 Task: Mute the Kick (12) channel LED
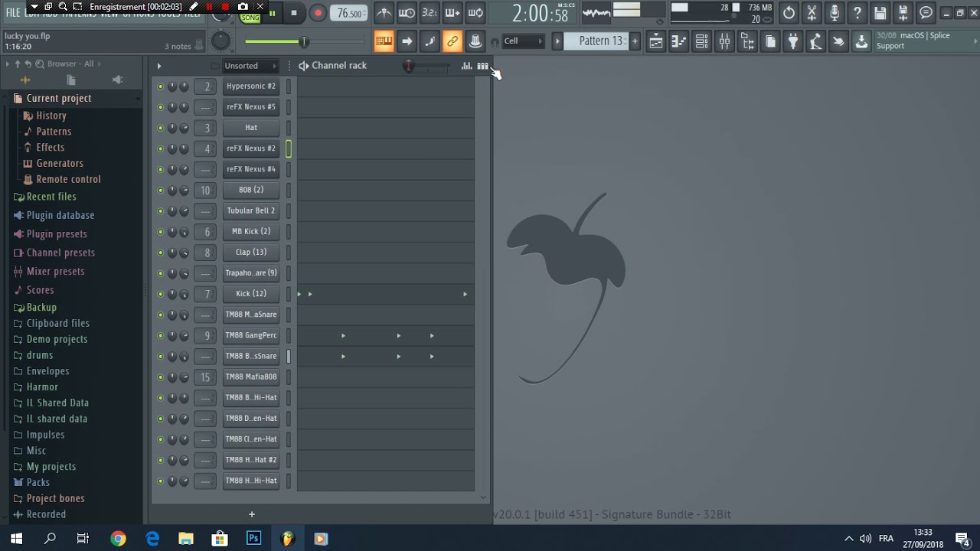click(160, 294)
